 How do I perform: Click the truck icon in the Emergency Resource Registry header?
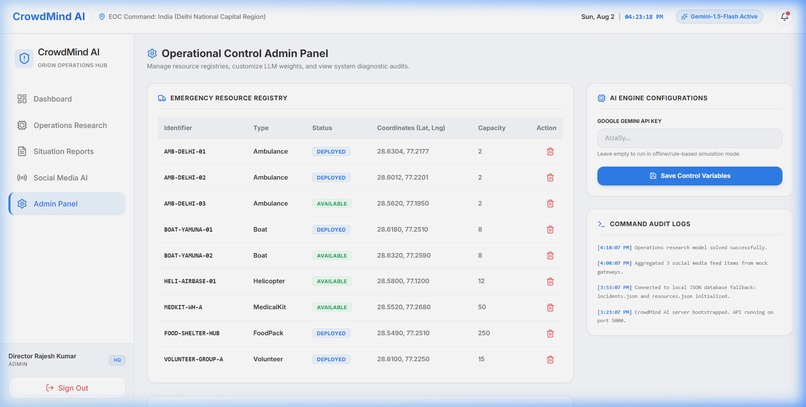(162, 98)
